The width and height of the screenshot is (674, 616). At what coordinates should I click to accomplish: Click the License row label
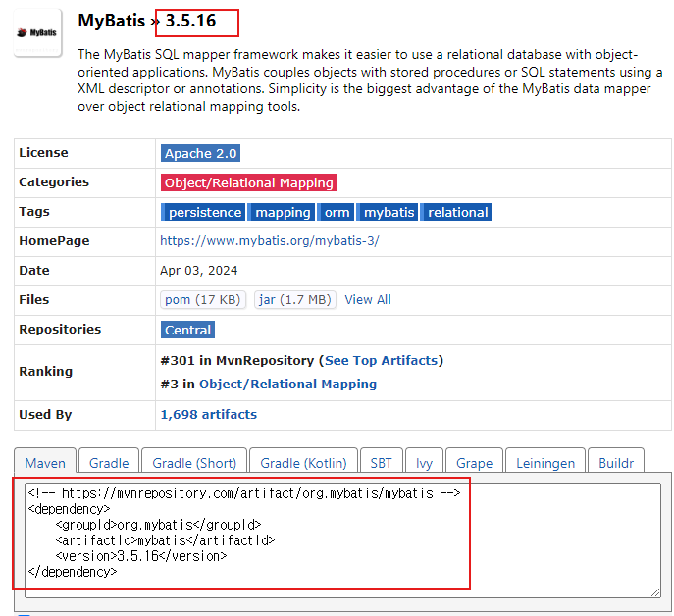43,153
